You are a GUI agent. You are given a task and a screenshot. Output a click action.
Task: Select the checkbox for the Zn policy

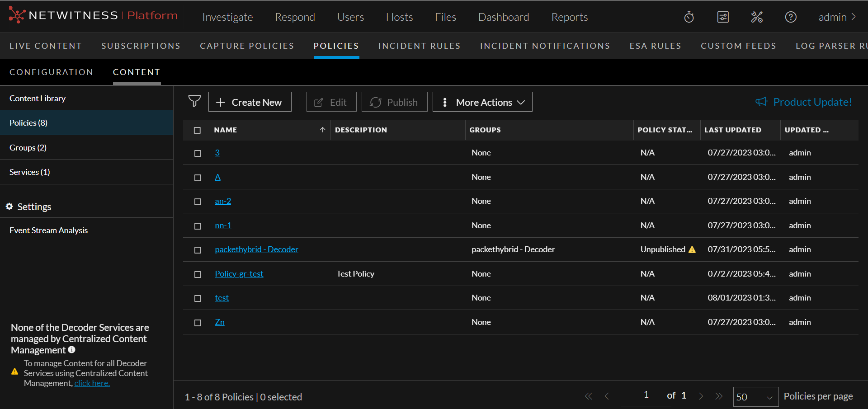(x=198, y=323)
